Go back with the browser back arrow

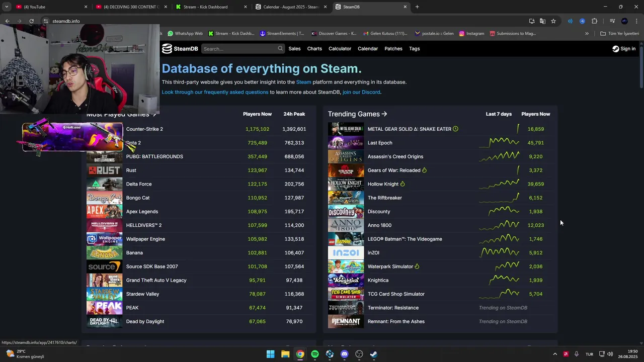coord(7,21)
